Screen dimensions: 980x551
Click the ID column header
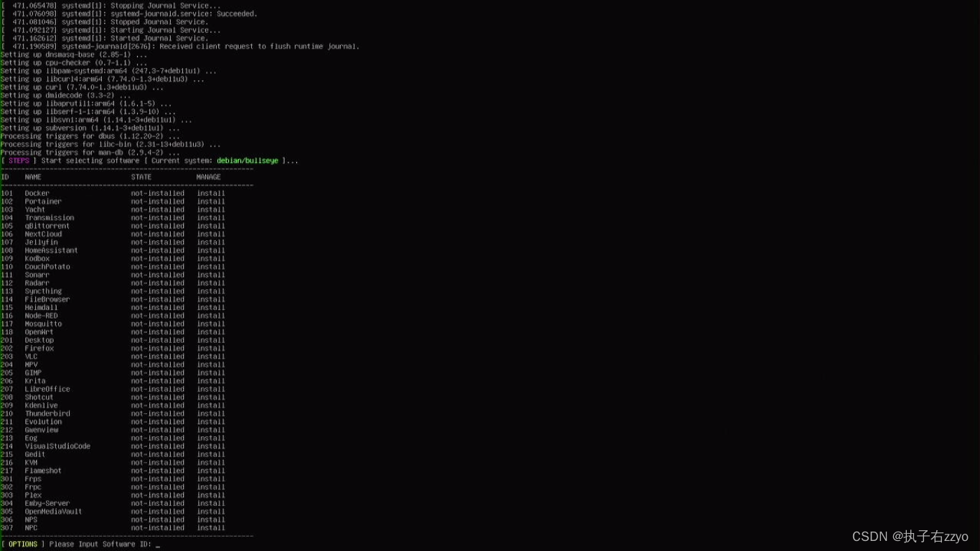(x=5, y=177)
